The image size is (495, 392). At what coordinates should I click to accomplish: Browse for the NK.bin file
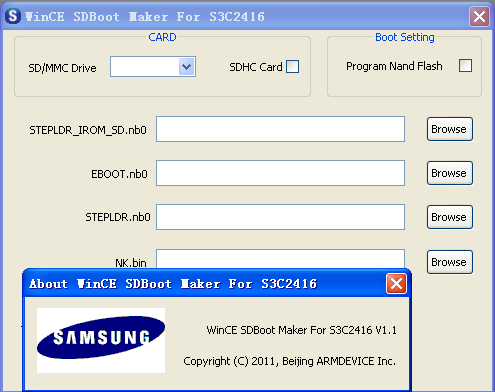click(450, 262)
